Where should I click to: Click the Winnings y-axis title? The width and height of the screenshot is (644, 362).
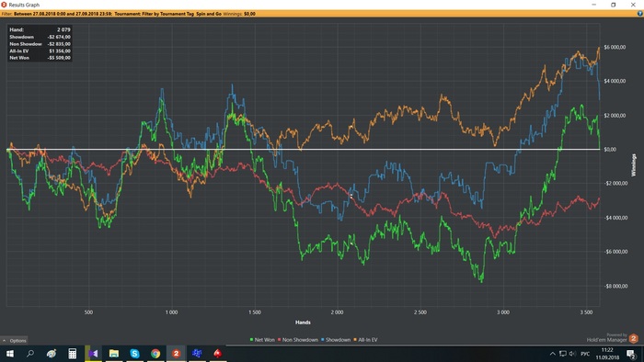tap(633, 165)
